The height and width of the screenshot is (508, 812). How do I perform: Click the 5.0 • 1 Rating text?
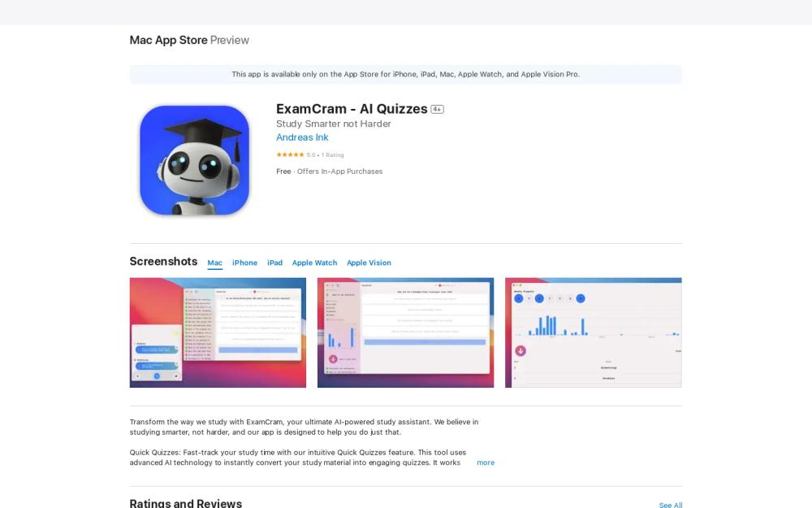[326, 155]
